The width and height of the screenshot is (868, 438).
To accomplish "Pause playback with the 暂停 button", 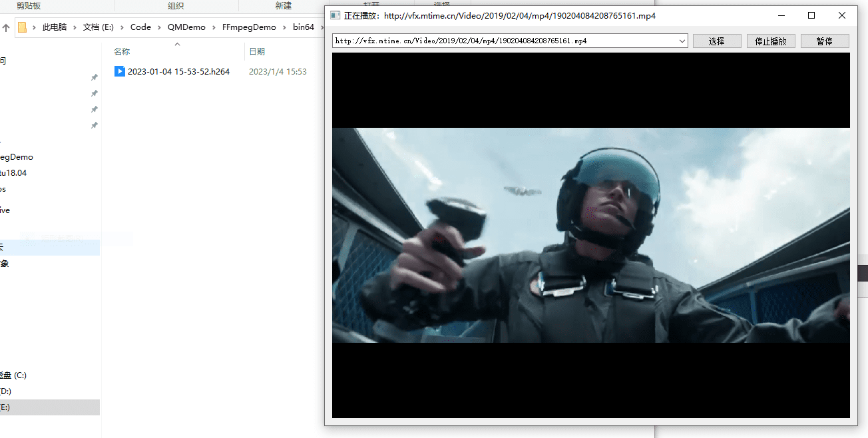I will point(825,41).
